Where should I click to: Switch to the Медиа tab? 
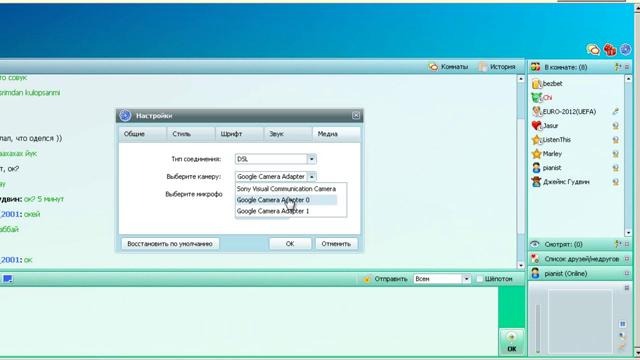[x=336, y=134]
